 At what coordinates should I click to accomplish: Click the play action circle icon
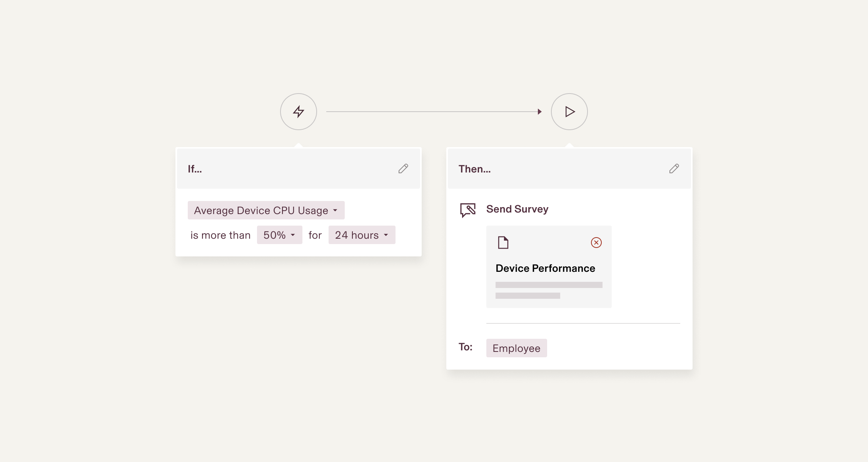569,112
